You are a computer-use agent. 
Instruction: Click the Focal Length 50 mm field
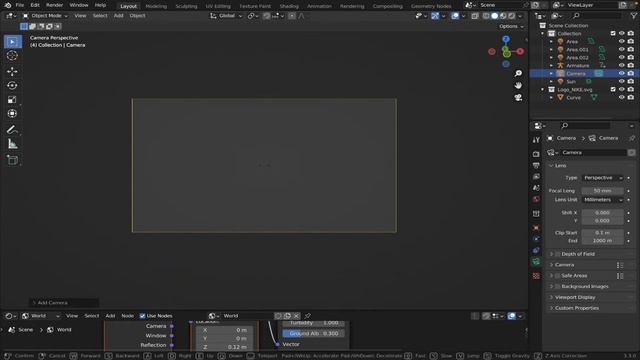pyautogui.click(x=602, y=191)
